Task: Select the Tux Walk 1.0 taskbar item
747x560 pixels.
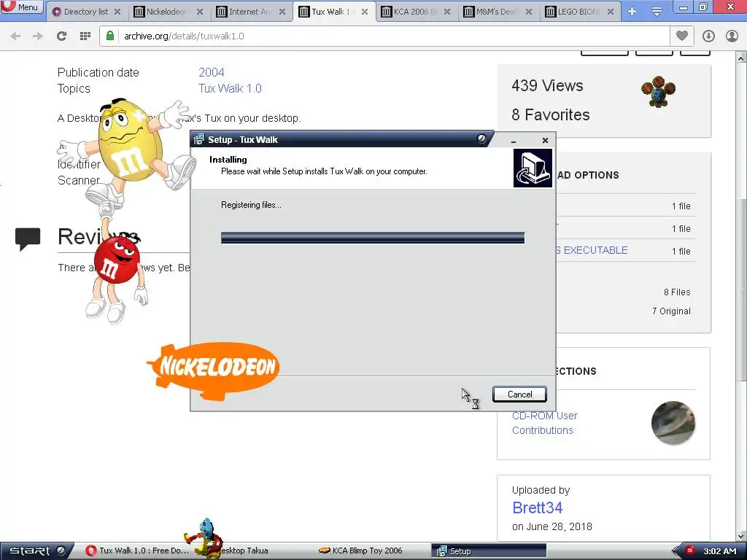Action: point(137,551)
